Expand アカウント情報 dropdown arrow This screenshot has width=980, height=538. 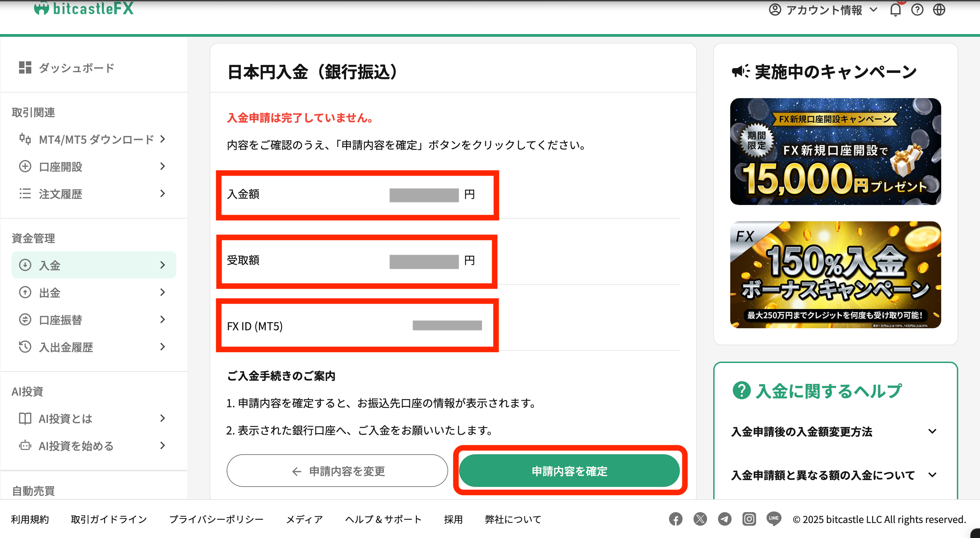874,10
